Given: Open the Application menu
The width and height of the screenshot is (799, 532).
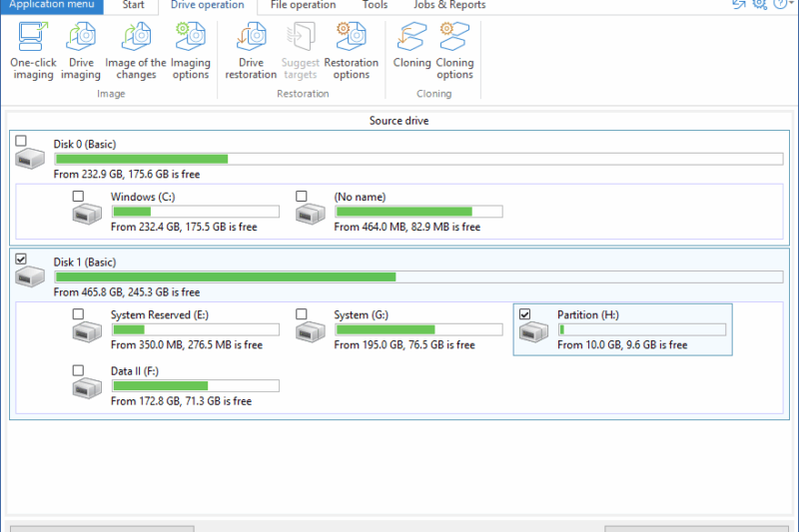Looking at the screenshot, I should pos(52,5).
